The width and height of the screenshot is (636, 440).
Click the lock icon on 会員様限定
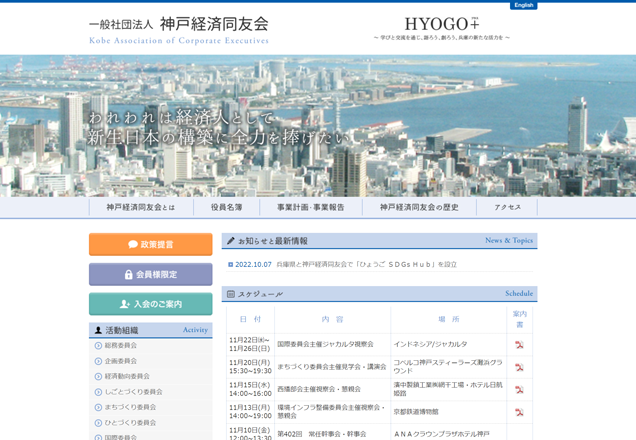tap(128, 275)
